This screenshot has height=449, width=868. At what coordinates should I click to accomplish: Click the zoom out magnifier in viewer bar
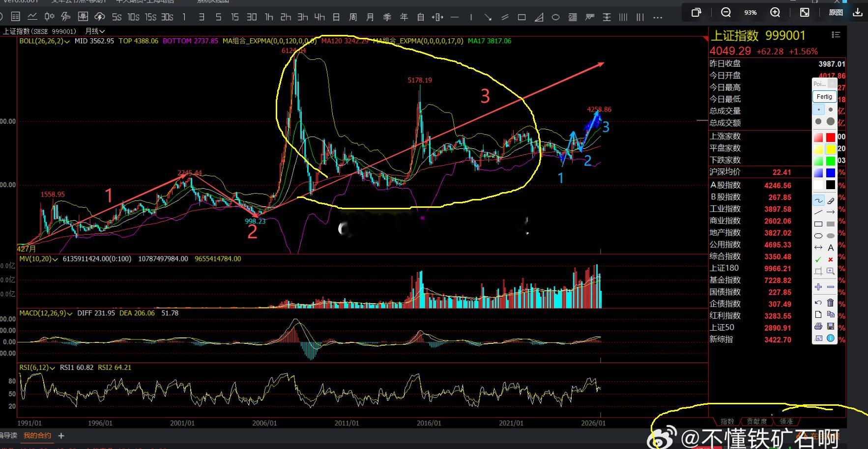tap(726, 12)
